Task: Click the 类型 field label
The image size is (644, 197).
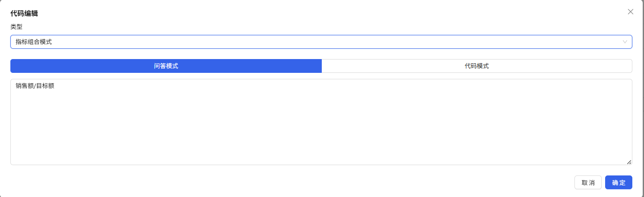Action: [x=16, y=26]
